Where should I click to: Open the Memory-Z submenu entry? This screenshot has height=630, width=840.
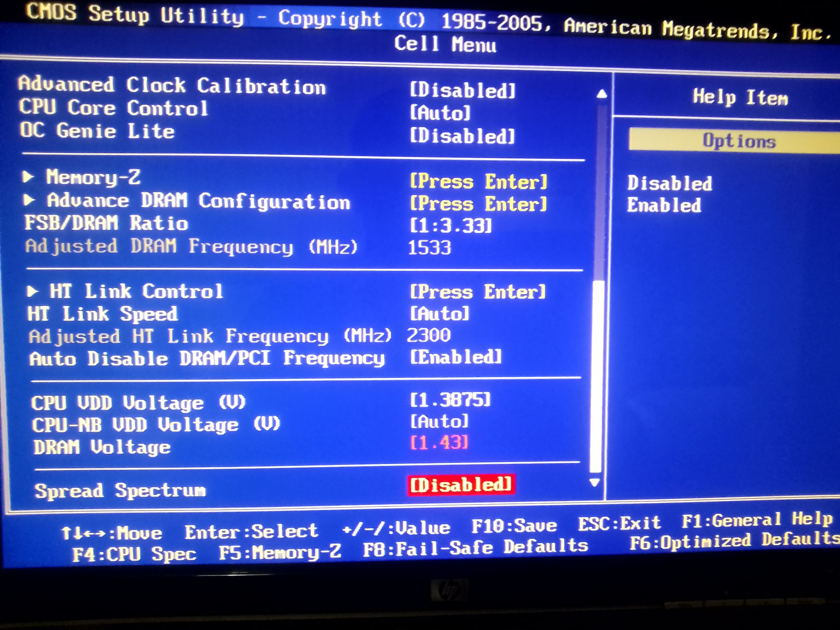point(93,177)
